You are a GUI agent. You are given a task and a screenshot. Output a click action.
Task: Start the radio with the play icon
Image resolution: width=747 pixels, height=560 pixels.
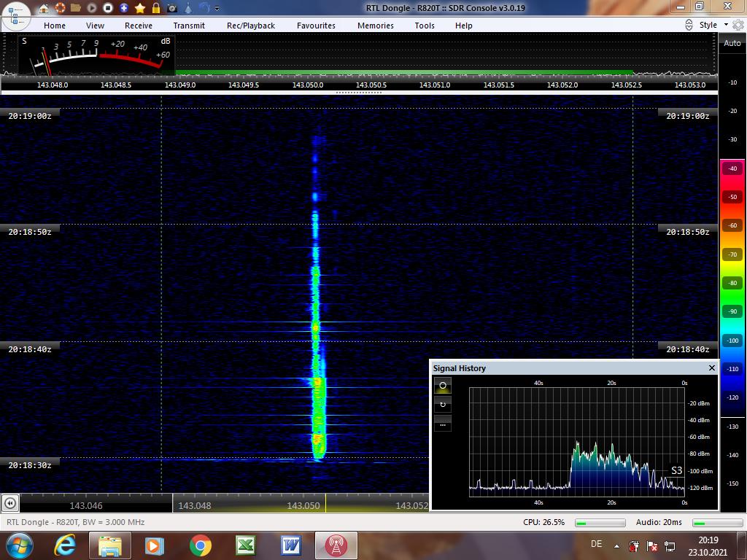(x=91, y=7)
